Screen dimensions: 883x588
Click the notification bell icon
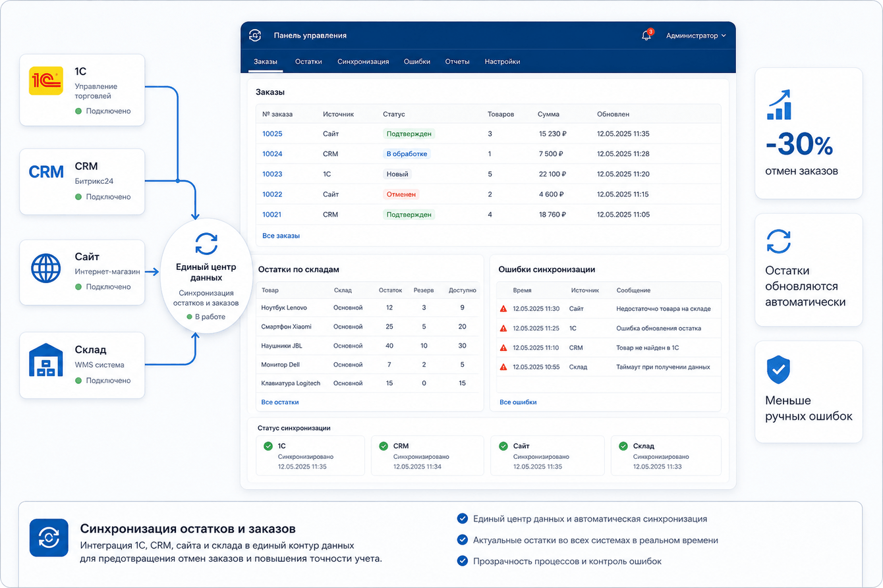coord(646,36)
